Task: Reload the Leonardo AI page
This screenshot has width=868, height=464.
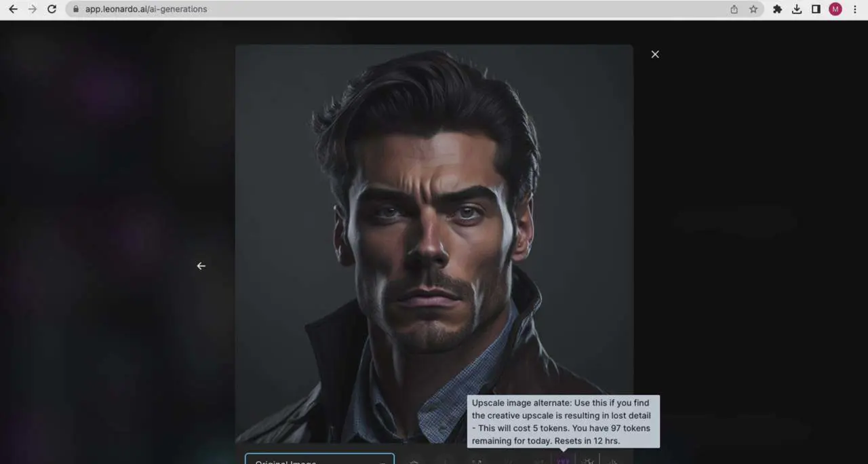Action: click(52, 9)
